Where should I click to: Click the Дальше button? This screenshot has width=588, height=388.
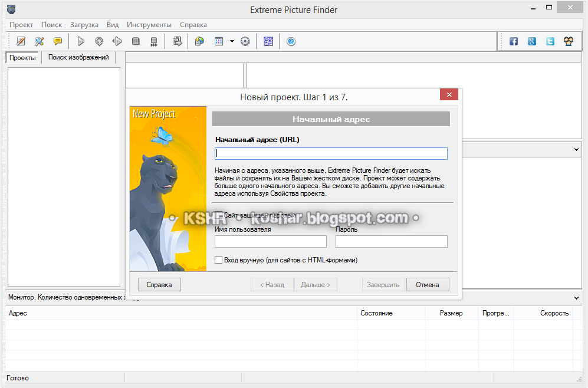pos(316,285)
